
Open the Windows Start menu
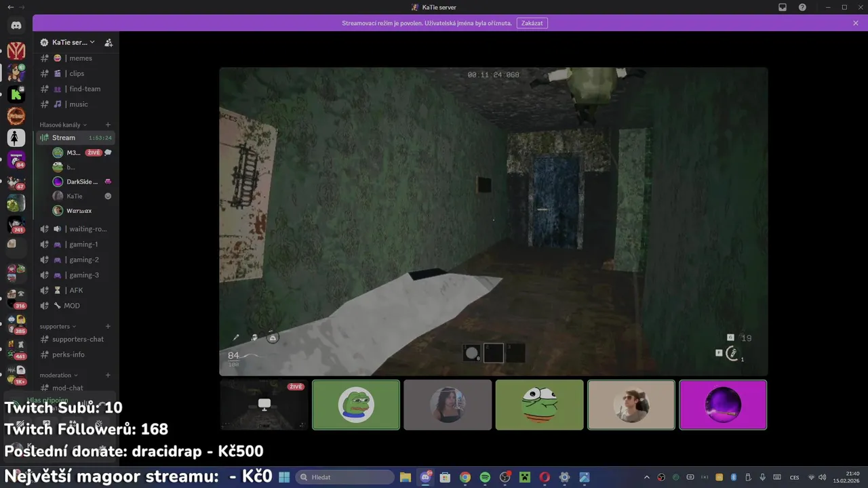pos(284,477)
